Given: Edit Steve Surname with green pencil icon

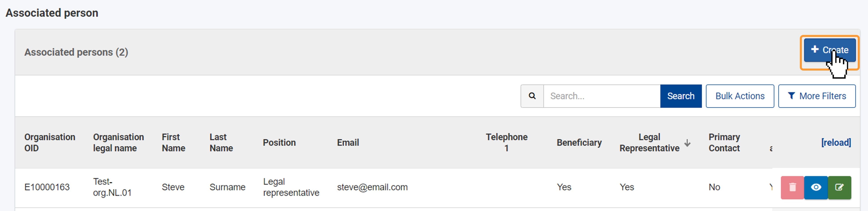Looking at the screenshot, I should tap(839, 187).
